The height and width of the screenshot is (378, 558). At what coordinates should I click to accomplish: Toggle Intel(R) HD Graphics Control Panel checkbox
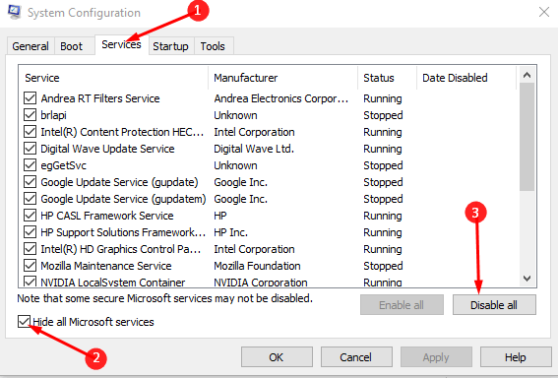coord(30,248)
